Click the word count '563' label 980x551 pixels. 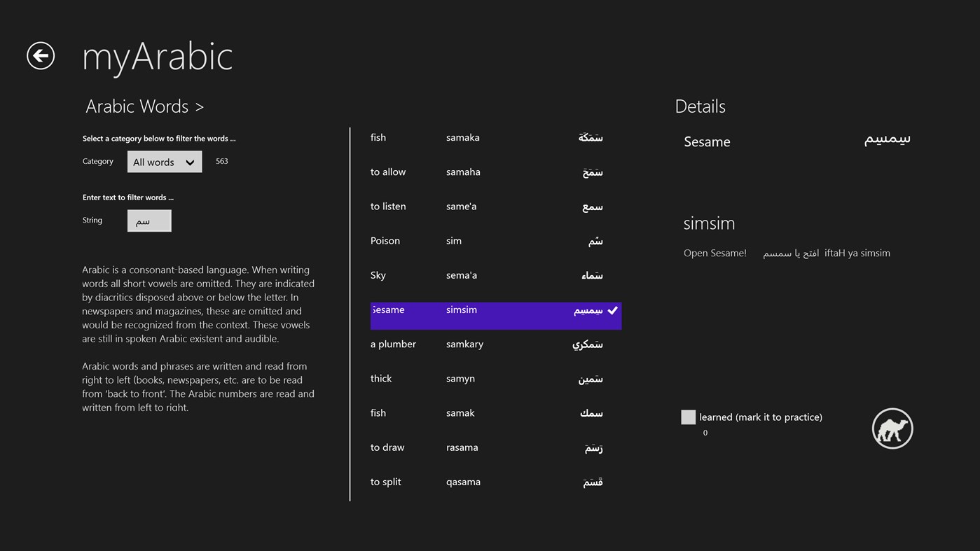tap(221, 160)
